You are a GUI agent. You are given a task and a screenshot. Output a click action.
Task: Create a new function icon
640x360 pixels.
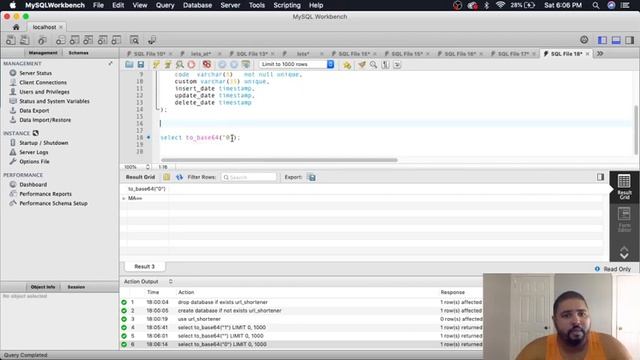pyautogui.click(x=116, y=40)
